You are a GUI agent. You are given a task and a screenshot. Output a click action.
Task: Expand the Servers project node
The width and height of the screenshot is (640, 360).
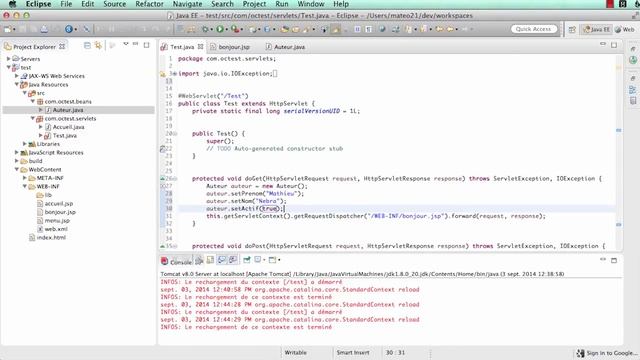click(x=9, y=59)
